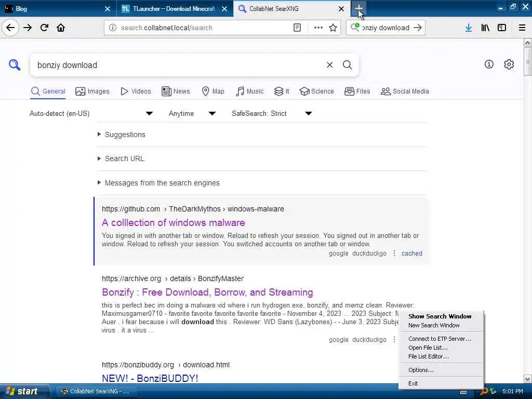Click the page scrollbar up arrow
The width and height of the screenshot is (532, 399).
(527, 43)
